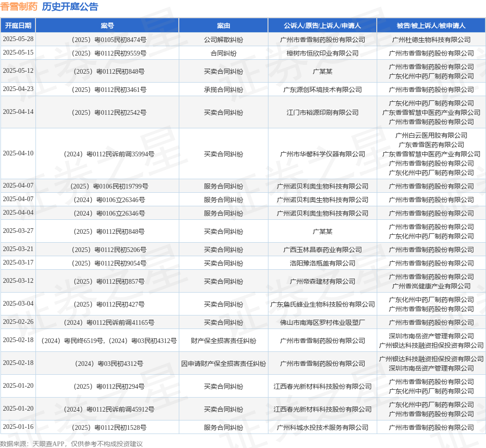Click date cell 2025-04-14
This screenshot has width=486, height=448.
click(x=18, y=112)
